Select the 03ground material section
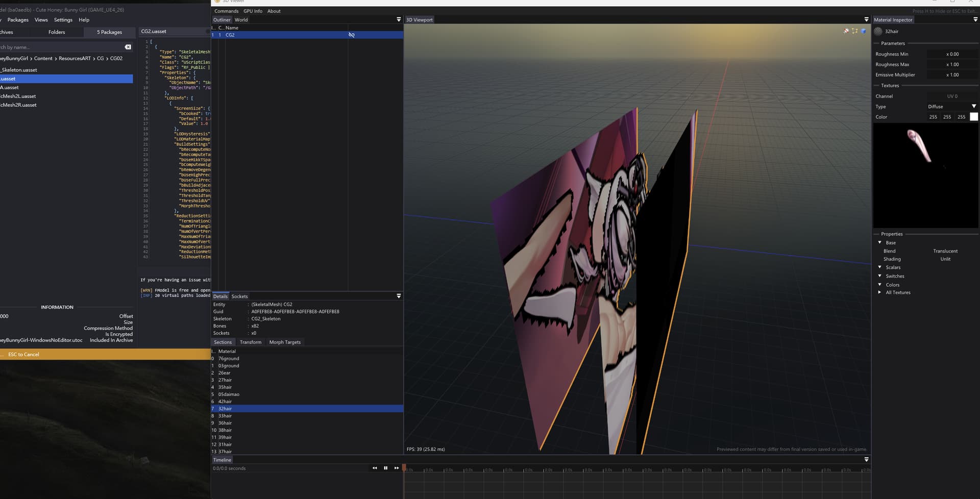The width and height of the screenshot is (980, 499). pyautogui.click(x=307, y=366)
